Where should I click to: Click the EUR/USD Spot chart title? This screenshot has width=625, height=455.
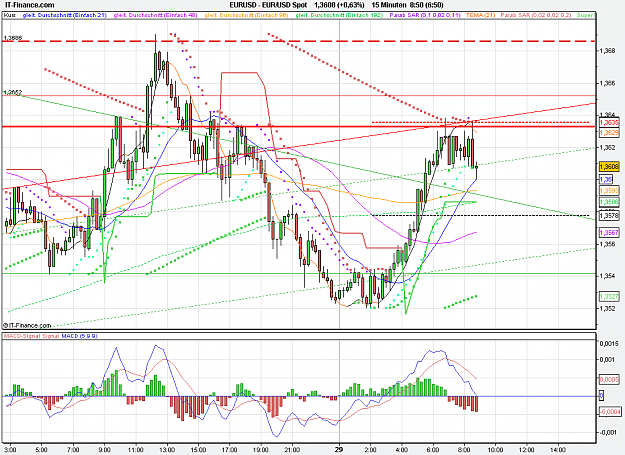click(x=268, y=5)
